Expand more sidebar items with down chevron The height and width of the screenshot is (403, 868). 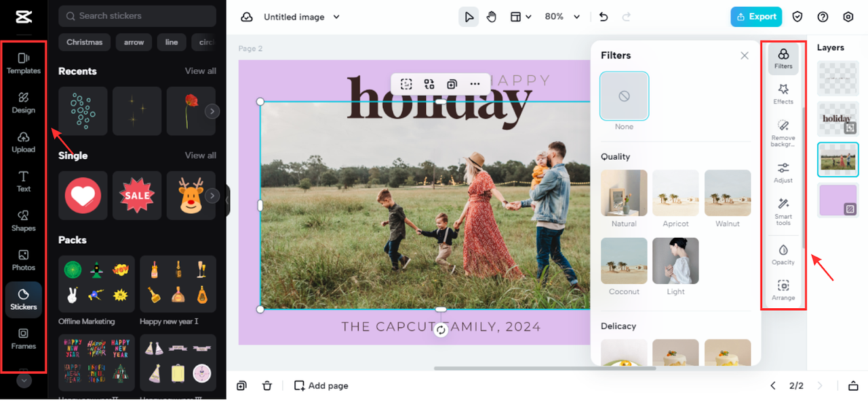tap(24, 381)
